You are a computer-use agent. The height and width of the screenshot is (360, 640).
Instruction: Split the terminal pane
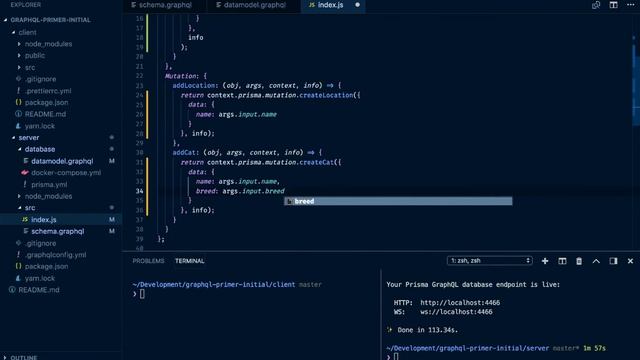tap(562, 261)
